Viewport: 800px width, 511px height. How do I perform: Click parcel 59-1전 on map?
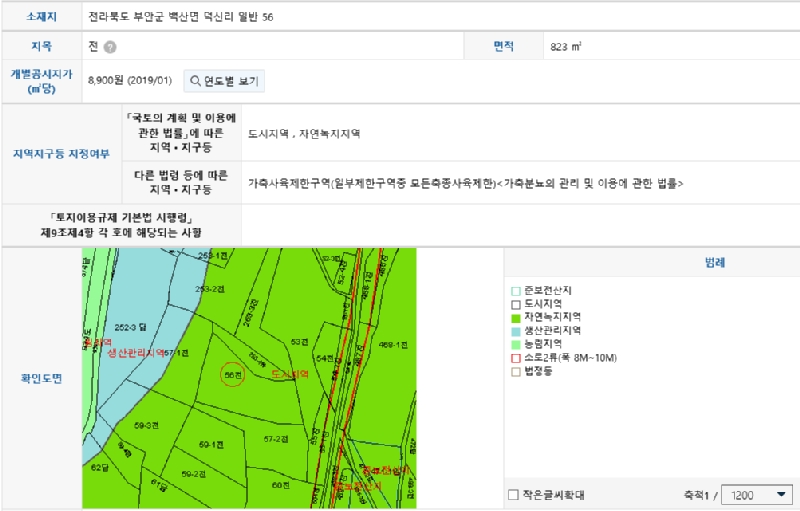[211, 445]
